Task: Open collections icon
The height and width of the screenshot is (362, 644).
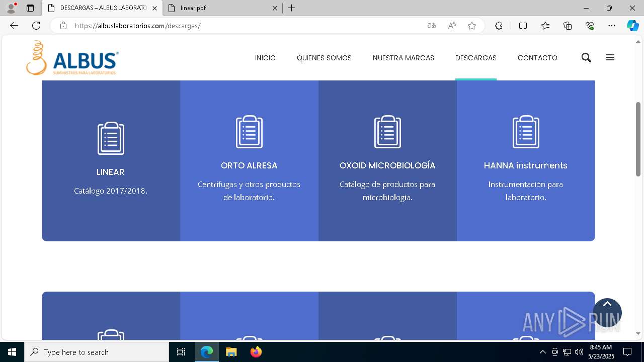Action: (568, 26)
